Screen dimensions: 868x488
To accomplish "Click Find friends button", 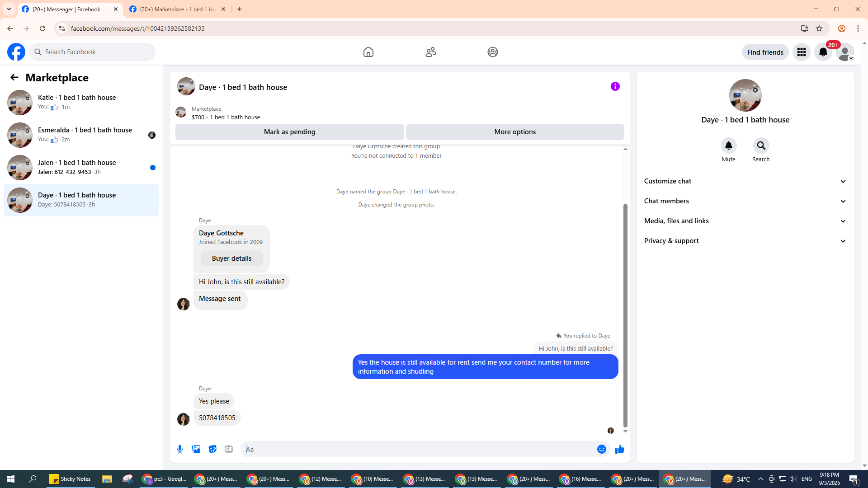I will [x=765, y=52].
